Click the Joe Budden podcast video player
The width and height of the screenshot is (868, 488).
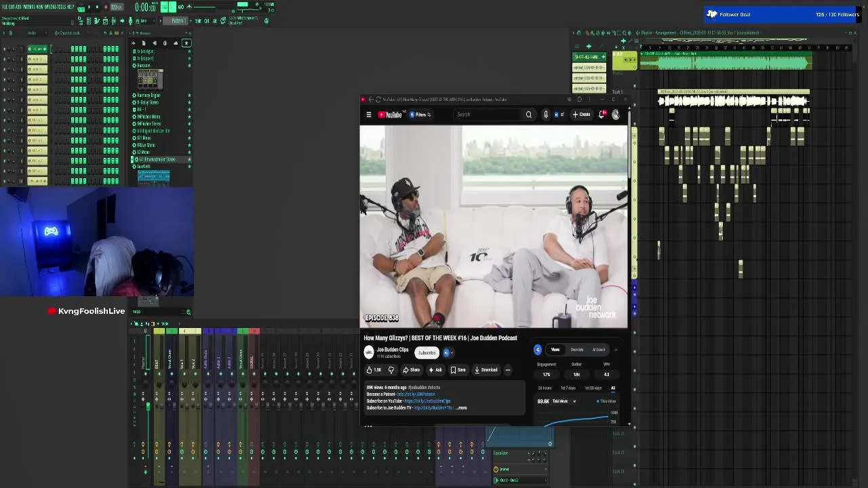(x=494, y=226)
